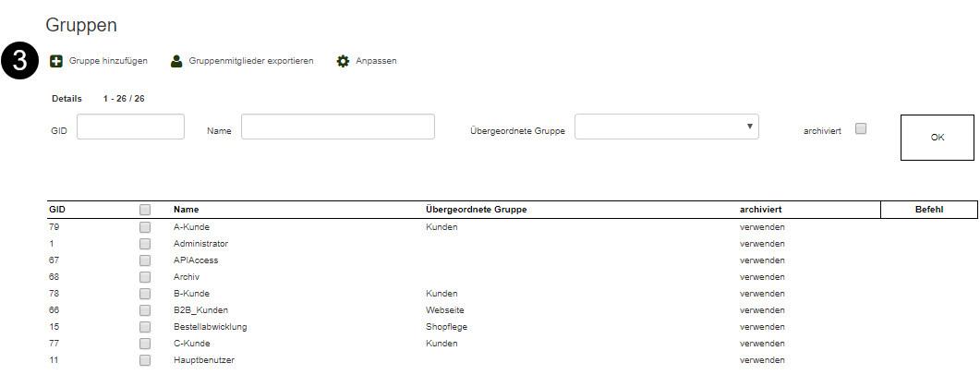Viewport: 980px width, 387px height.
Task: Open the Gruppe hinzufügen link
Action: pos(108,61)
